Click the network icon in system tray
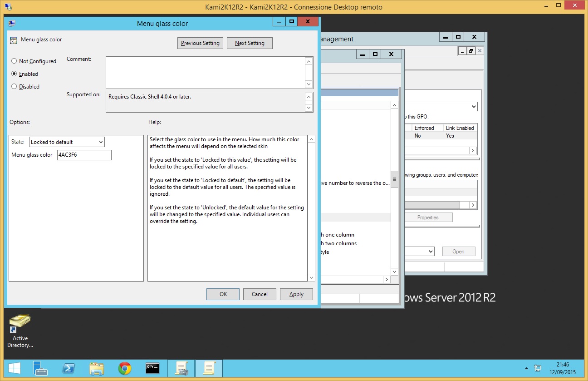Screen dimensions: 588x381 (x=538, y=368)
